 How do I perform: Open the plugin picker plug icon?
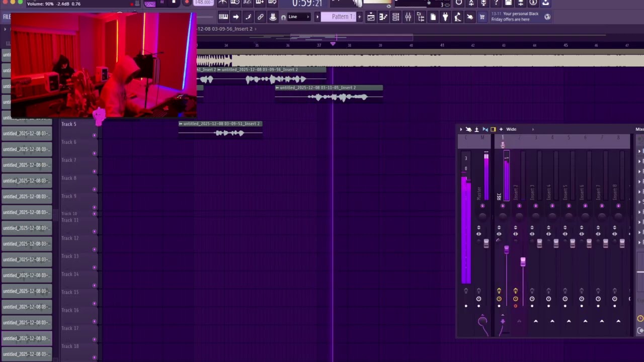click(x=445, y=17)
